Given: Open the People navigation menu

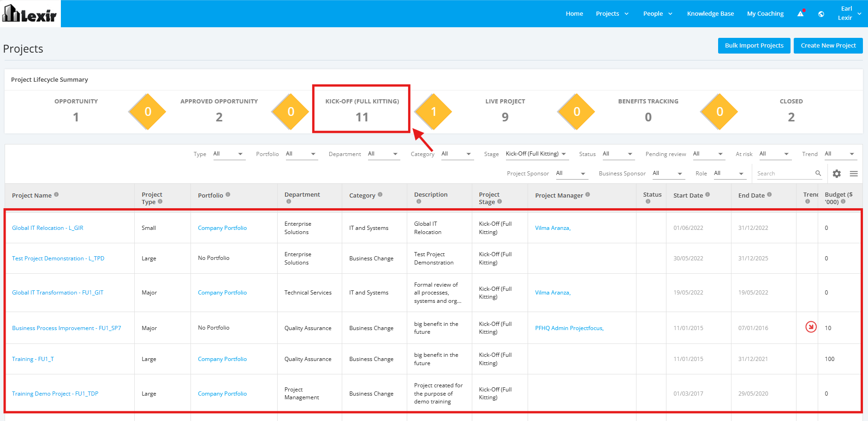Looking at the screenshot, I should pos(658,13).
